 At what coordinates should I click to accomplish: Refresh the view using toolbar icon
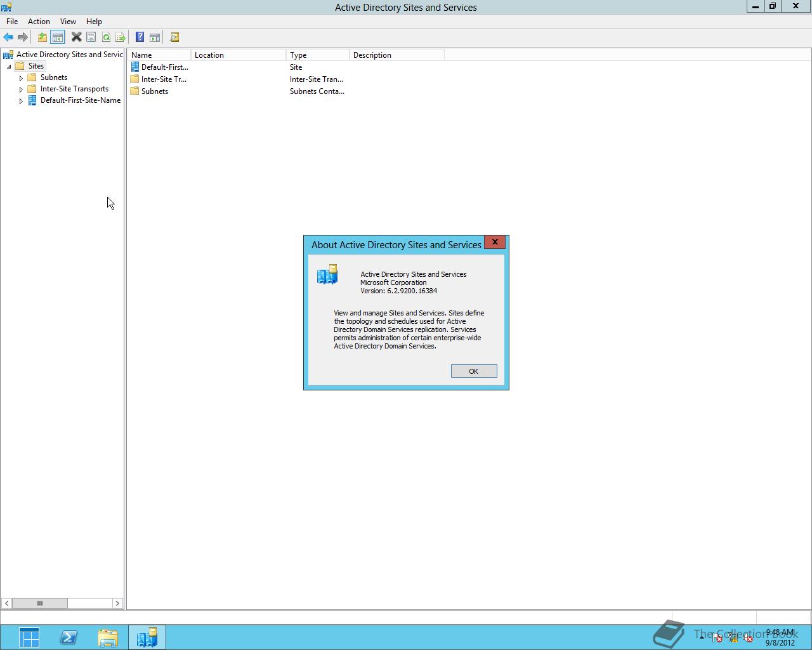point(106,37)
